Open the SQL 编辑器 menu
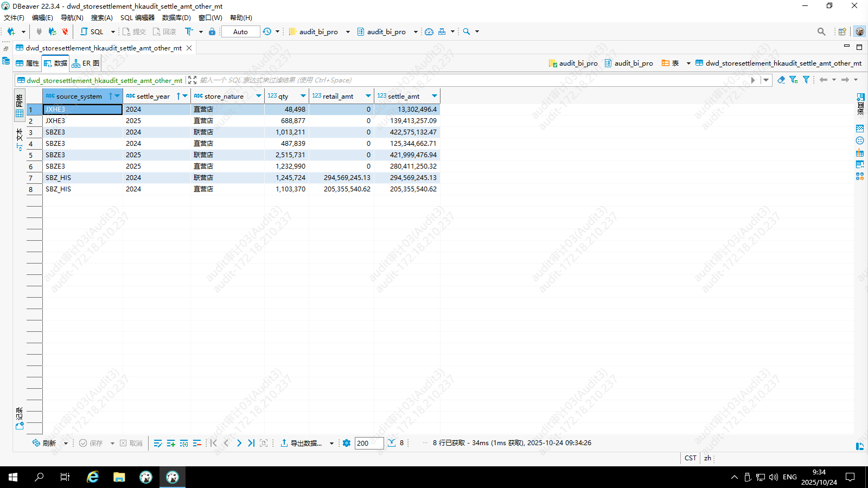868x488 pixels. [137, 18]
